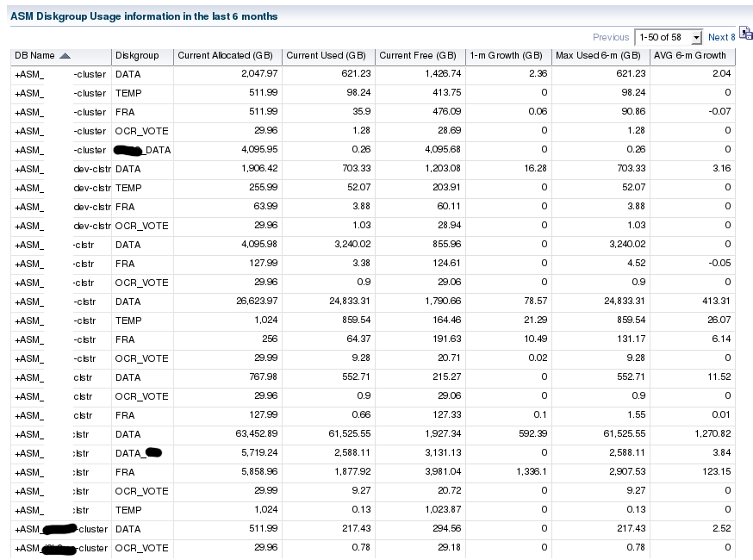Select the max used value 1.55
The image size is (753, 560).
(637, 415)
